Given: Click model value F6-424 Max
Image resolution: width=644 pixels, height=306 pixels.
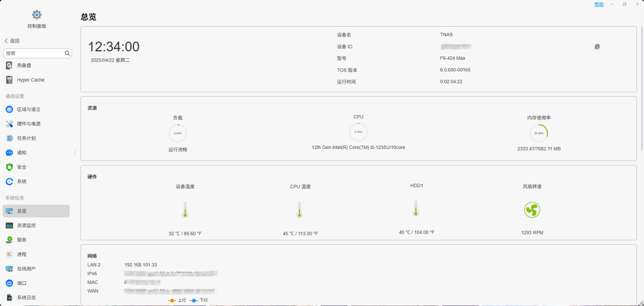Looking at the screenshot, I should (x=452, y=58).
